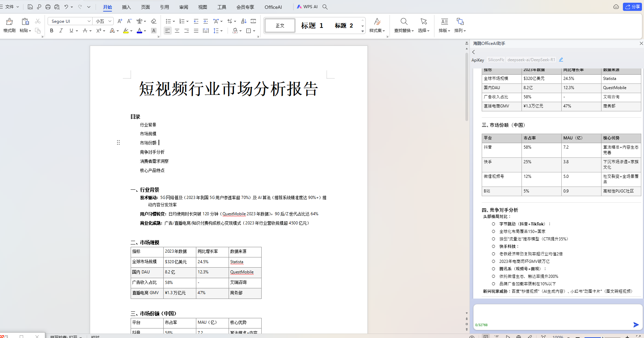
Task: Increase font size with the A+ icon
Action: tap(120, 21)
